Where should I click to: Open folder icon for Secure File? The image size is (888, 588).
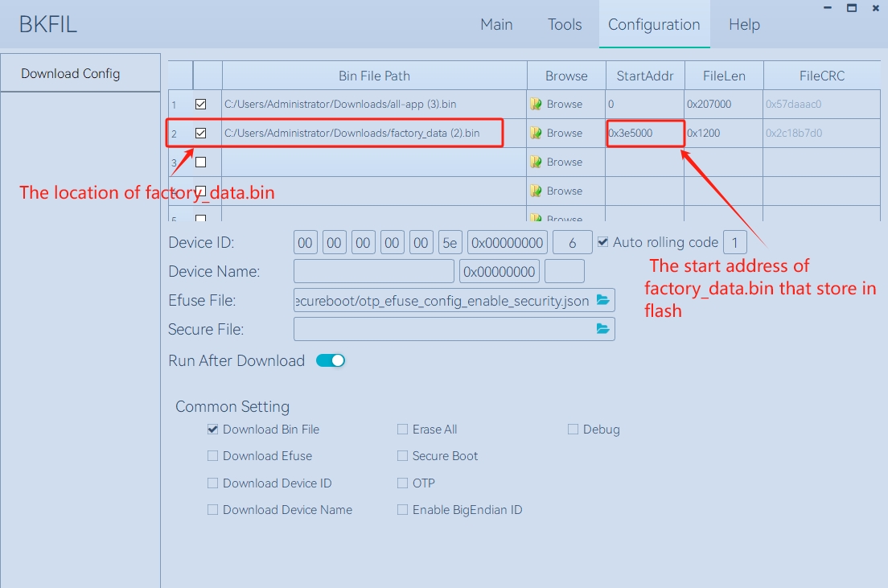(603, 329)
